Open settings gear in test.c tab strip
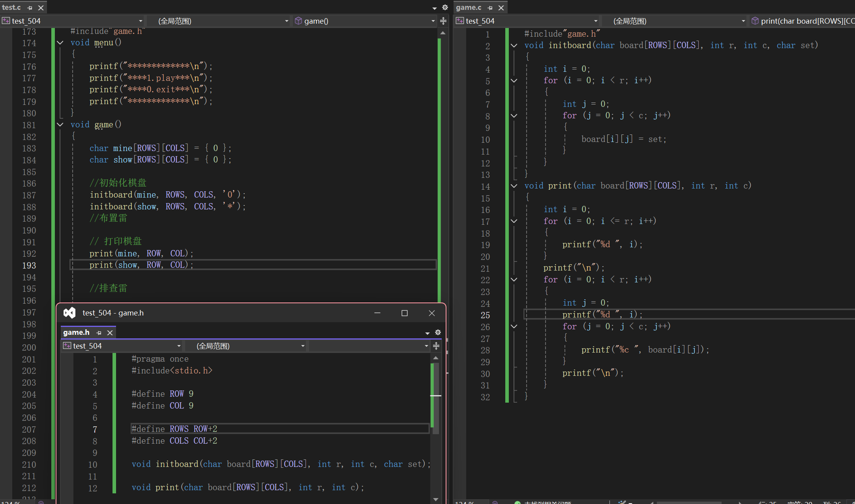The width and height of the screenshot is (855, 504). coord(445,7)
